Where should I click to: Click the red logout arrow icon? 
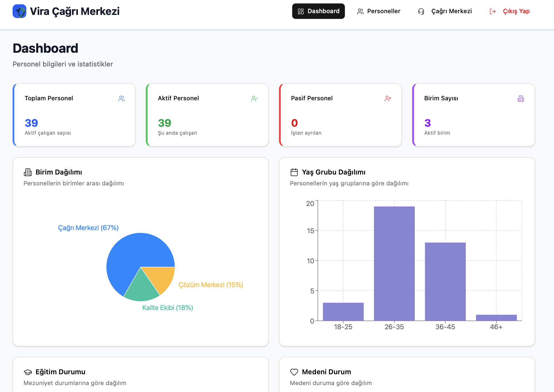coord(492,11)
